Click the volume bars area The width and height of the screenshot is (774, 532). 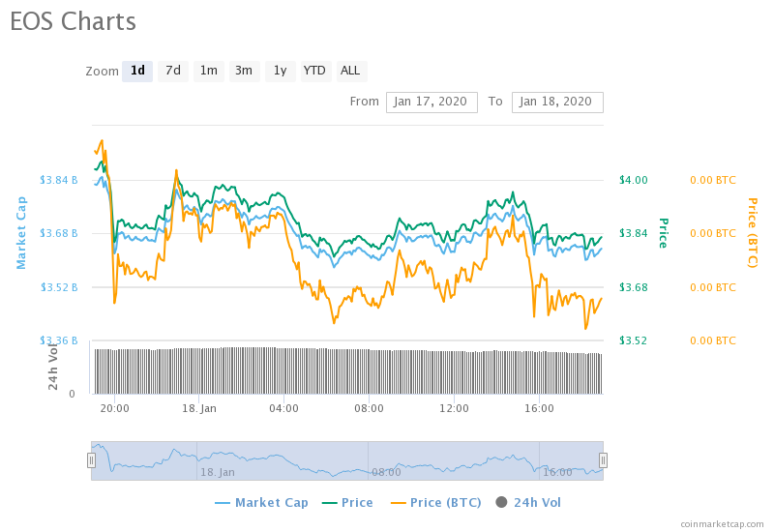pyautogui.click(x=348, y=370)
